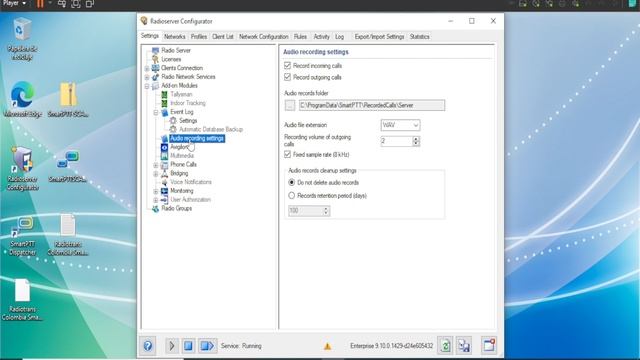Adjust the retention days spinner arrows
The width and height of the screenshot is (640, 360).
(326, 211)
